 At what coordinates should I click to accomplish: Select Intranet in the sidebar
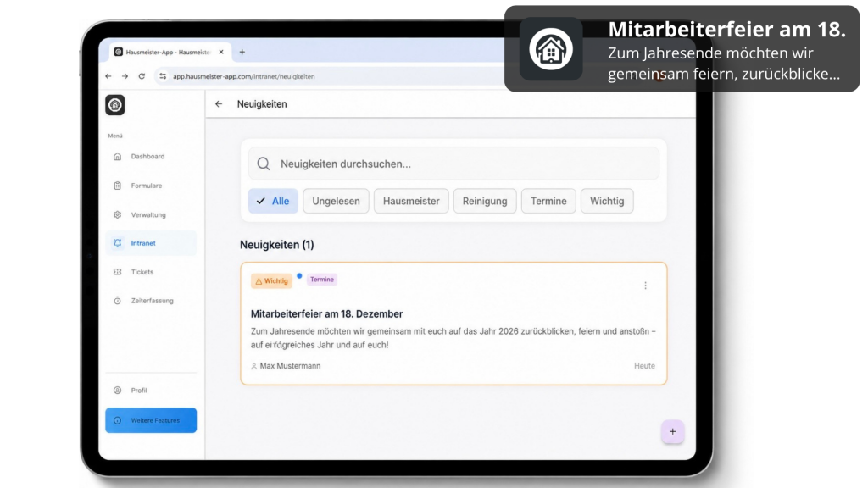click(x=151, y=243)
